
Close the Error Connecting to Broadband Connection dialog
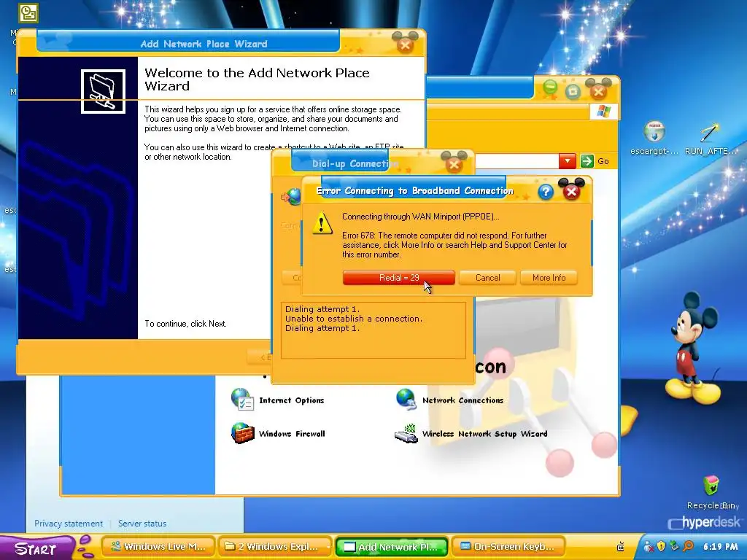(571, 191)
